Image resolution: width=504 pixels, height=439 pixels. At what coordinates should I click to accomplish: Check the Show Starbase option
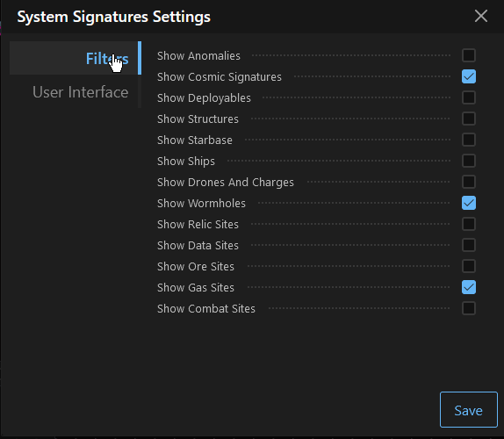(469, 140)
